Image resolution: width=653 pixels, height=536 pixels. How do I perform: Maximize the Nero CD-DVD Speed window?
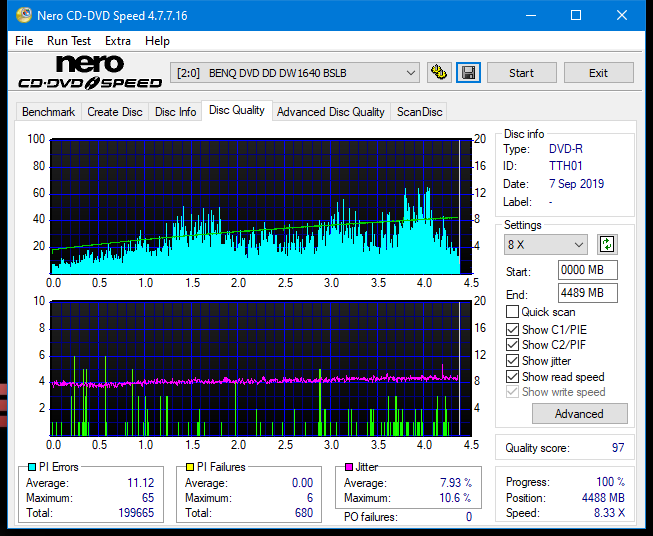(x=576, y=15)
